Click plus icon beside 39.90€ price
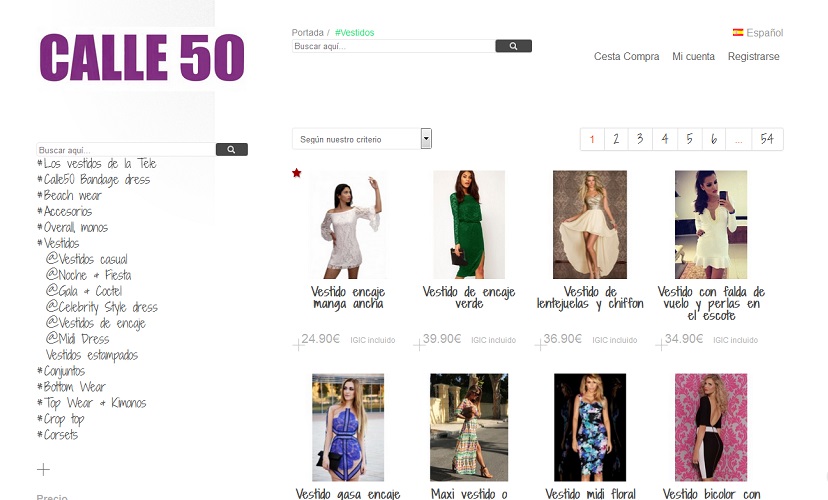 pyautogui.click(x=419, y=345)
